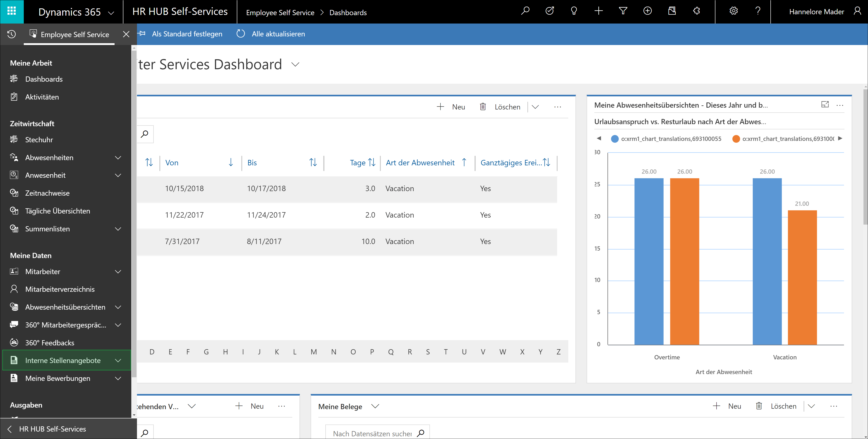Click the lightbulb assistant icon

point(574,11)
